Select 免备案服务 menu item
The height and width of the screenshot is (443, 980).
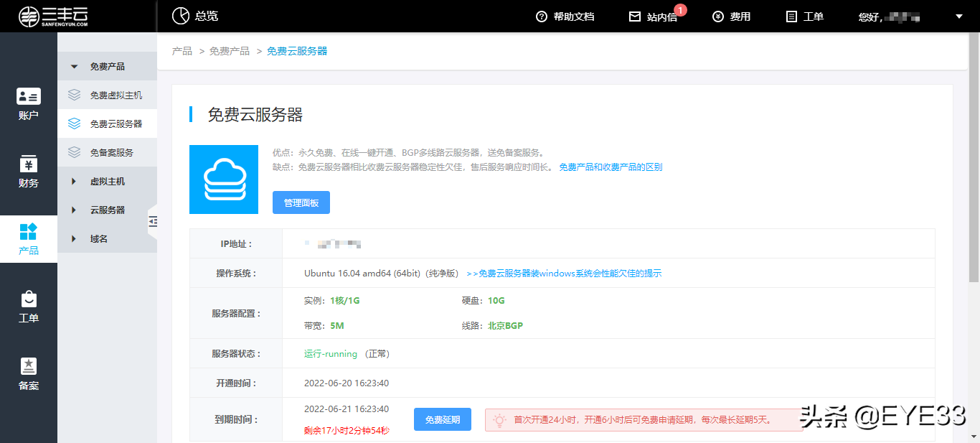coord(107,152)
